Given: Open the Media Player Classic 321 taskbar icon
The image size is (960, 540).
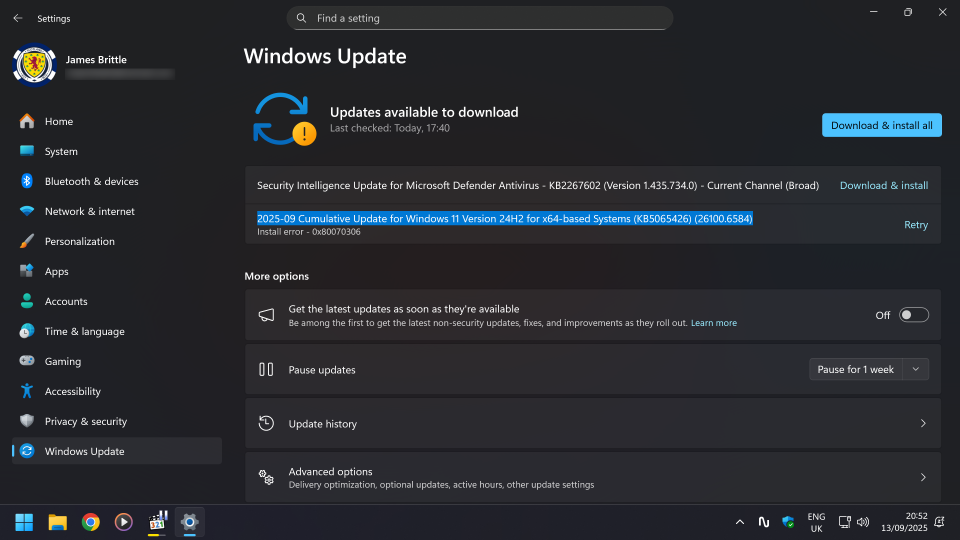Looking at the screenshot, I should [x=157, y=522].
